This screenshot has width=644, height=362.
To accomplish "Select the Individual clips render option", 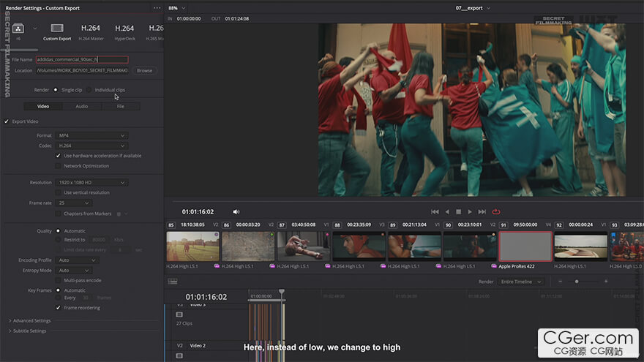I will coord(89,90).
